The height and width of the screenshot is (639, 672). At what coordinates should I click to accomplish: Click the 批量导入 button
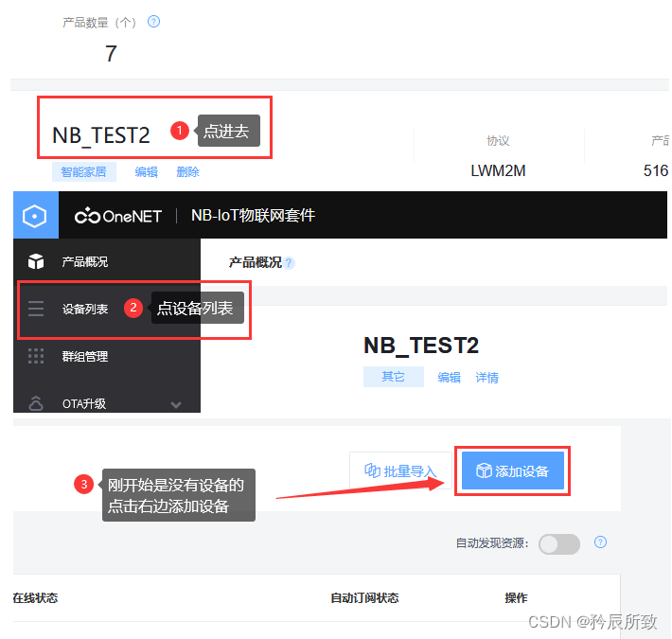(400, 470)
